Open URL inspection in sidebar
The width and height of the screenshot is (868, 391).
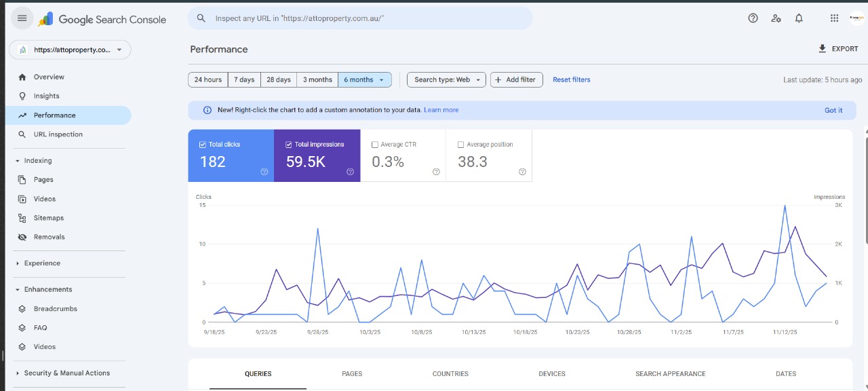click(x=58, y=134)
